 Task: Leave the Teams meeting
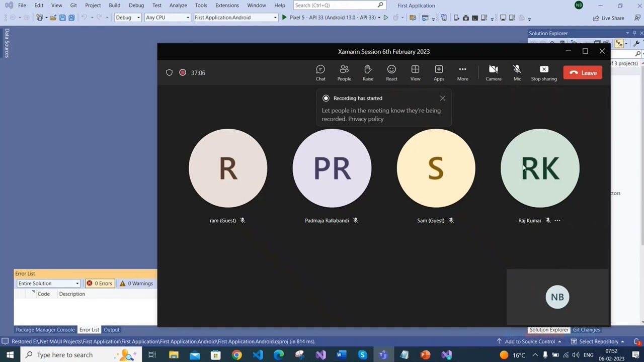[583, 73]
